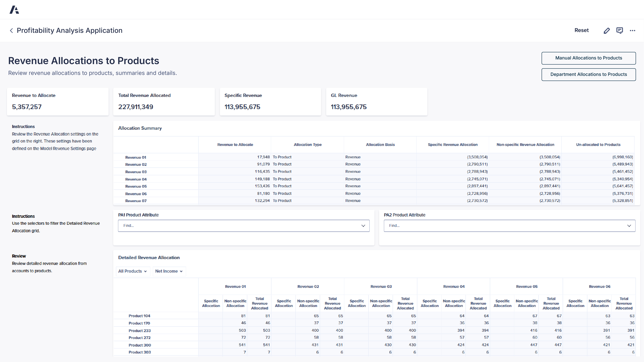Image resolution: width=644 pixels, height=362 pixels.
Task: Click Department Allocations to Products
Action: (x=589, y=74)
